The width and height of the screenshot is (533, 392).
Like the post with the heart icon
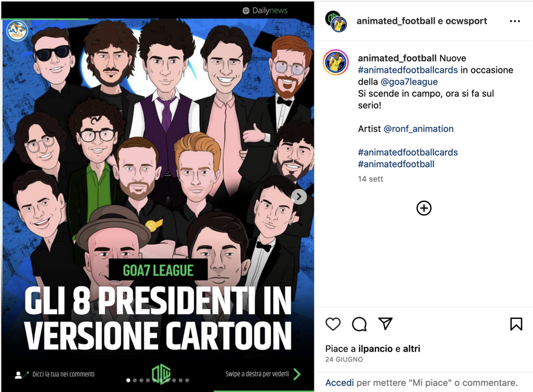[333, 324]
